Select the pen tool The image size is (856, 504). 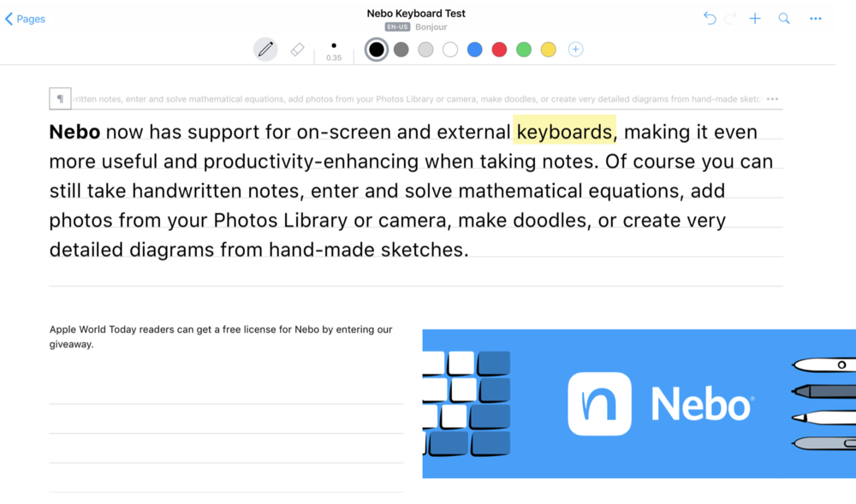pyautogui.click(x=266, y=50)
